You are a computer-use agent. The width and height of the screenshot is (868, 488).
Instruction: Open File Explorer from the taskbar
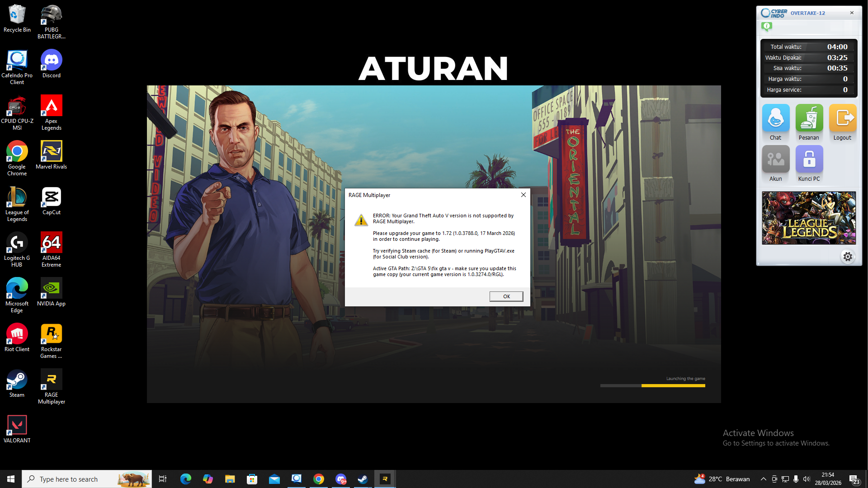pyautogui.click(x=230, y=479)
